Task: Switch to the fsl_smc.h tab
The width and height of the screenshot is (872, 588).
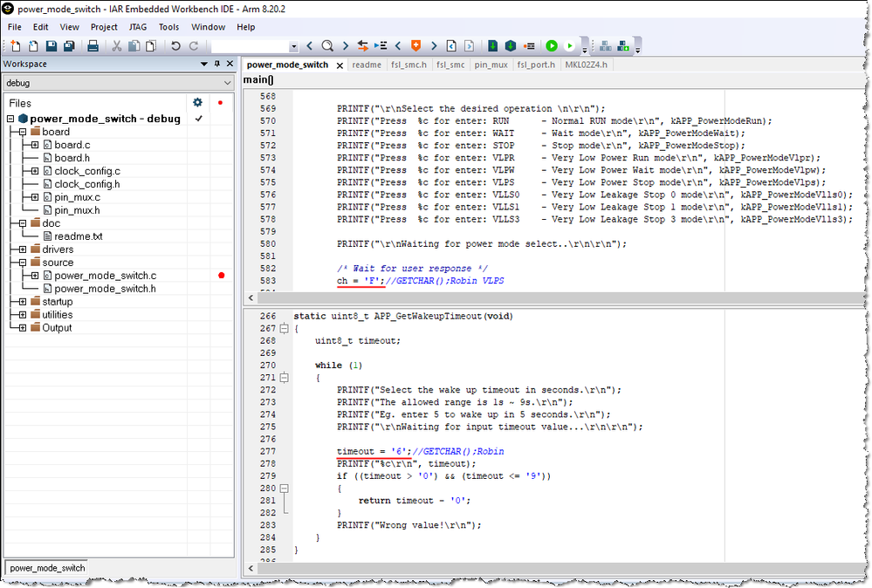Action: pos(409,65)
